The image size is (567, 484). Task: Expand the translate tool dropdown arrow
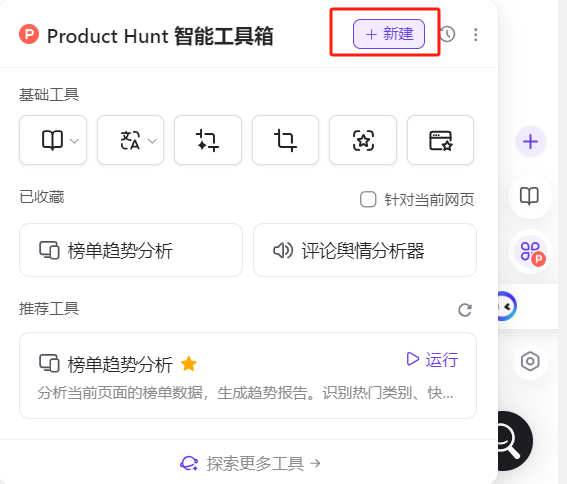click(x=153, y=141)
